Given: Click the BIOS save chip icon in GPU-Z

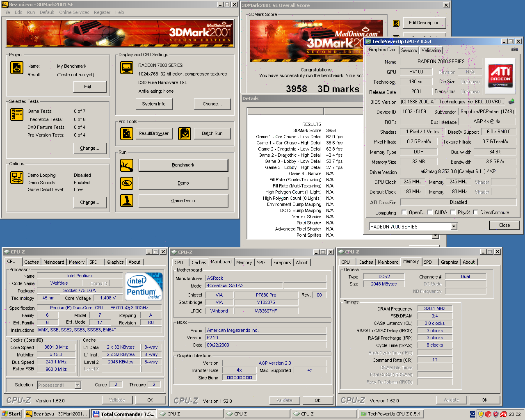Looking at the screenshot, I should pos(511,101).
